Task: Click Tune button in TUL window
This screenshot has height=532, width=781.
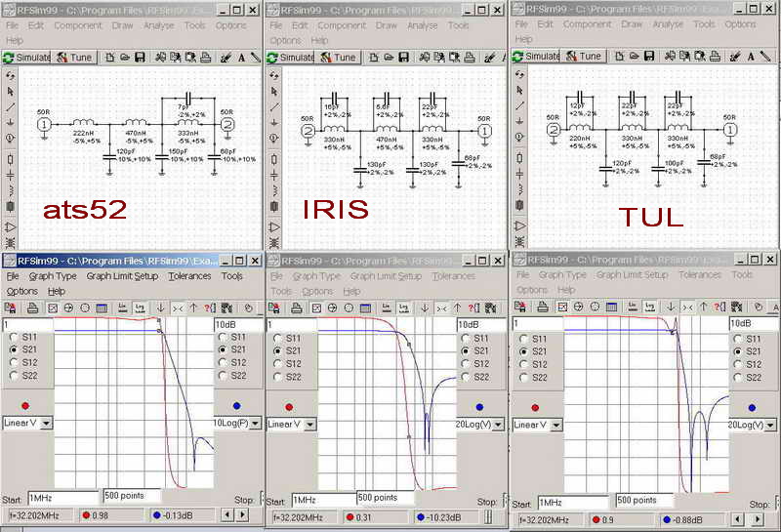Action: point(584,56)
